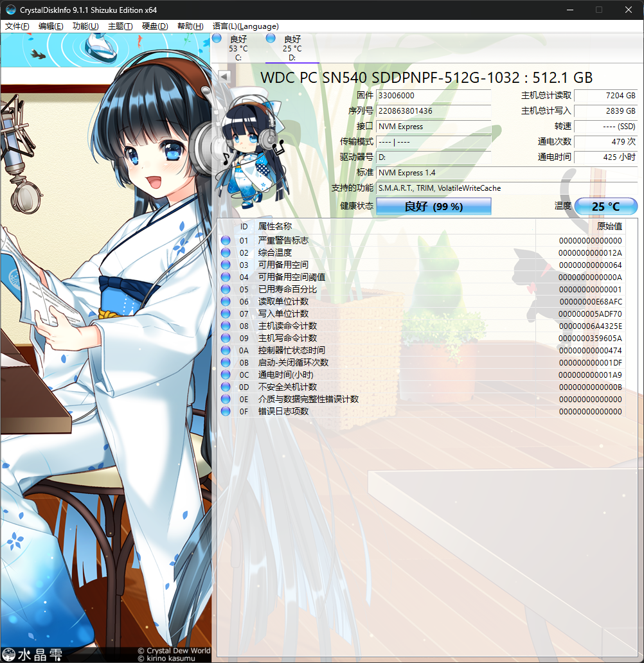Click the 良好 (99 %) health status button
The image size is (644, 663).
pyautogui.click(x=433, y=207)
